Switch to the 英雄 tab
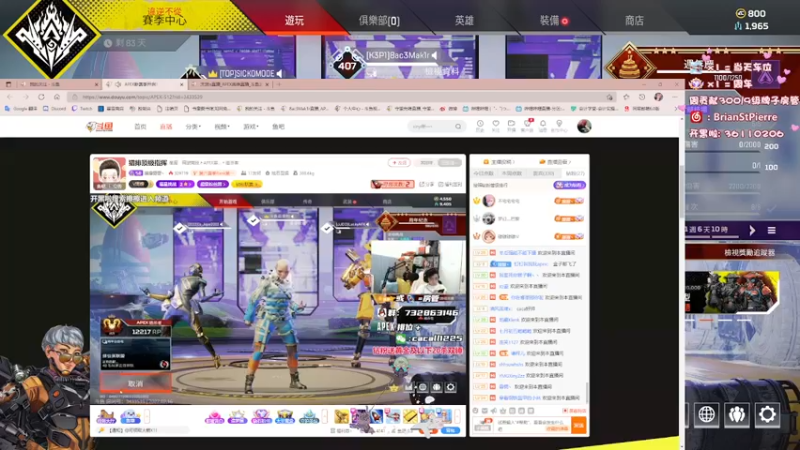The width and height of the screenshot is (800, 450). tap(464, 20)
